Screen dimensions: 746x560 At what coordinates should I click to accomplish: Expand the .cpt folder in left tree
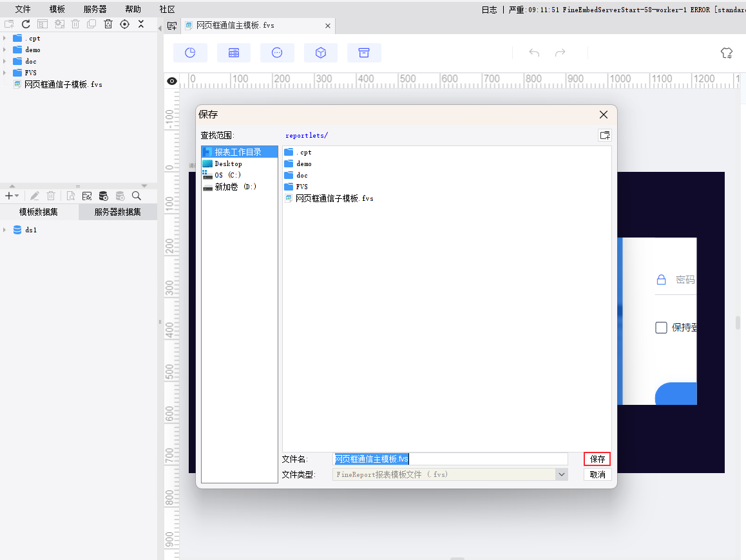tap(5, 38)
